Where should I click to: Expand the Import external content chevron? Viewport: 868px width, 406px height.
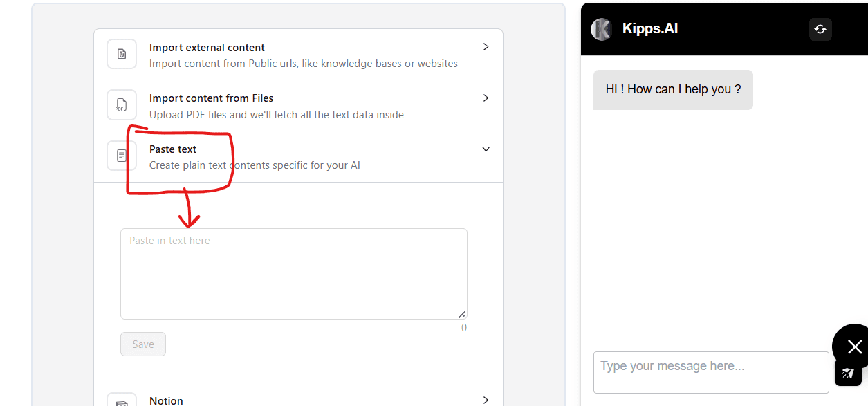(x=486, y=47)
